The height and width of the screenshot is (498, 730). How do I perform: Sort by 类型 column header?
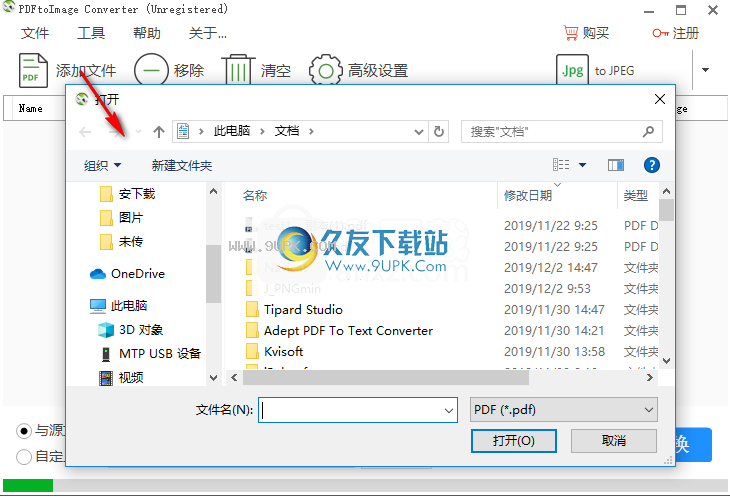[x=635, y=195]
